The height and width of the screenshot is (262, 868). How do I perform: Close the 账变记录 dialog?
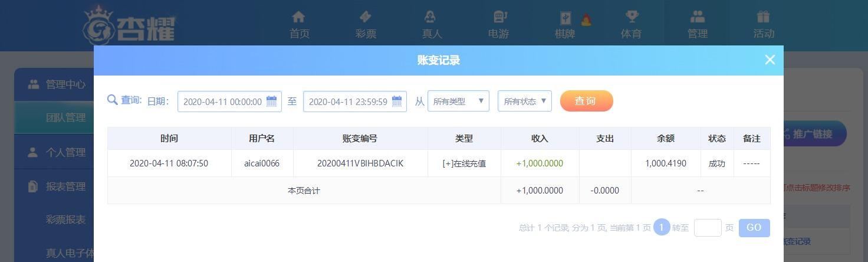coord(770,60)
